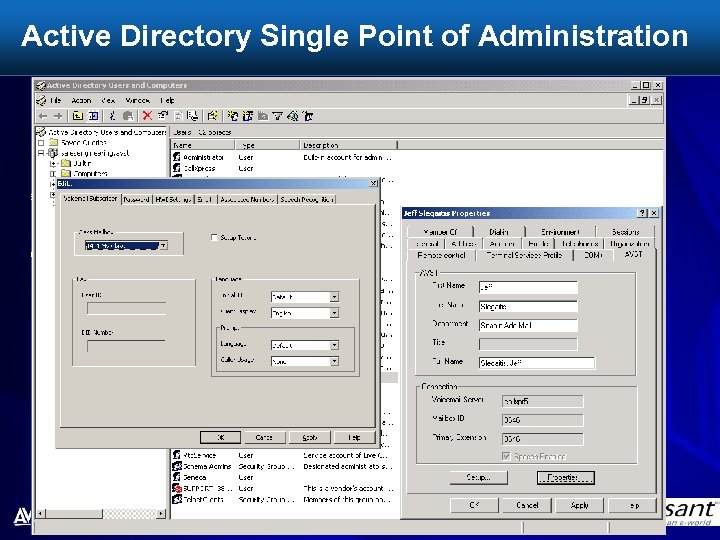Click the Saved Queries folder icon

(54, 142)
